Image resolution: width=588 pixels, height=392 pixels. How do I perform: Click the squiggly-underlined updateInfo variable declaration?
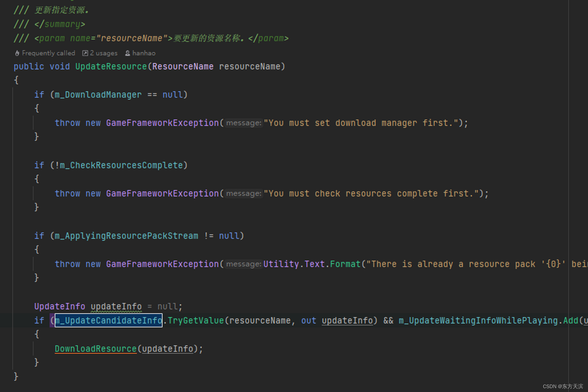pyautogui.click(x=116, y=306)
